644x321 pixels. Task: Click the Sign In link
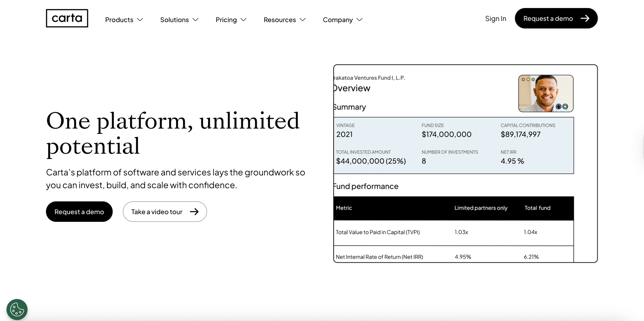point(496,19)
